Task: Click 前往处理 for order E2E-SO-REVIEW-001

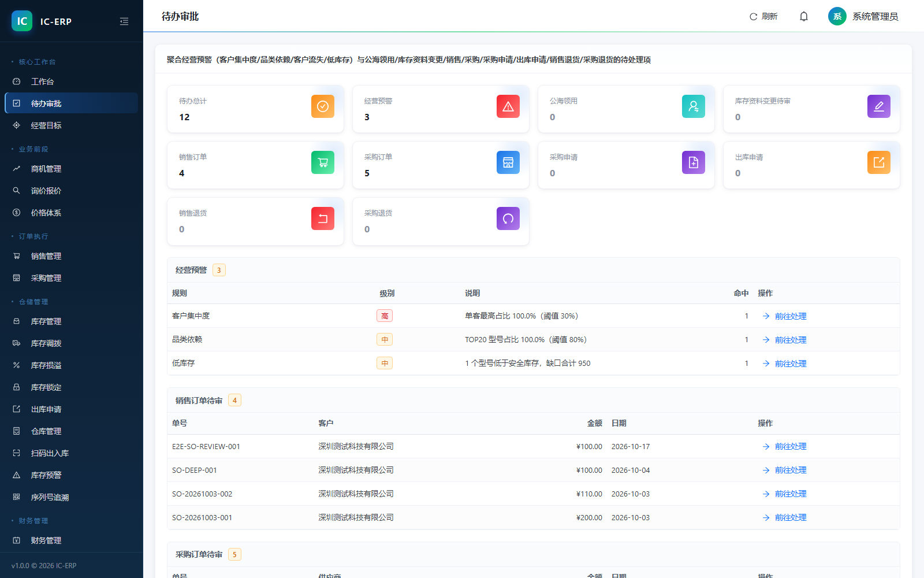Action: (x=784, y=446)
